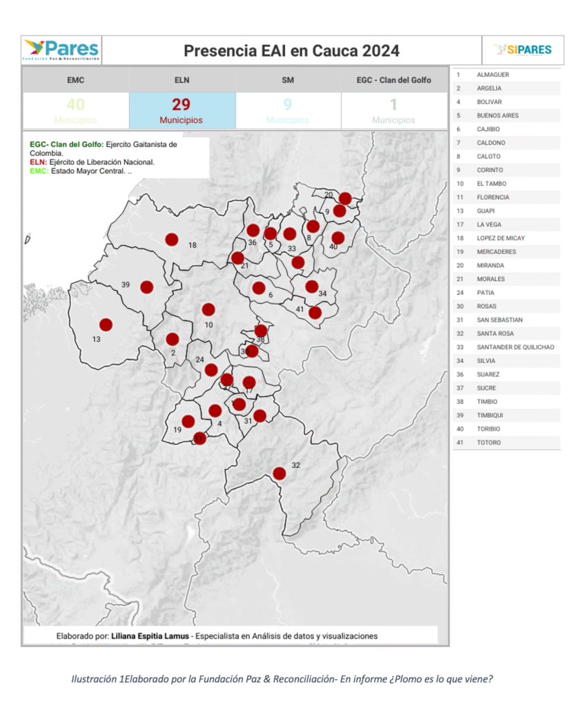Open the SM group tab
588x707 pixels.
[x=288, y=80]
